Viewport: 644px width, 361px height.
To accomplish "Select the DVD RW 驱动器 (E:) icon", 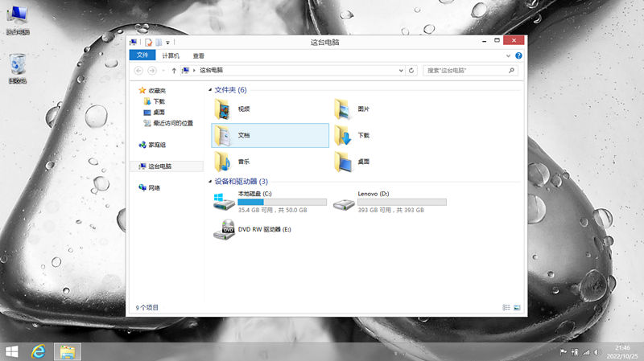I will click(224, 230).
